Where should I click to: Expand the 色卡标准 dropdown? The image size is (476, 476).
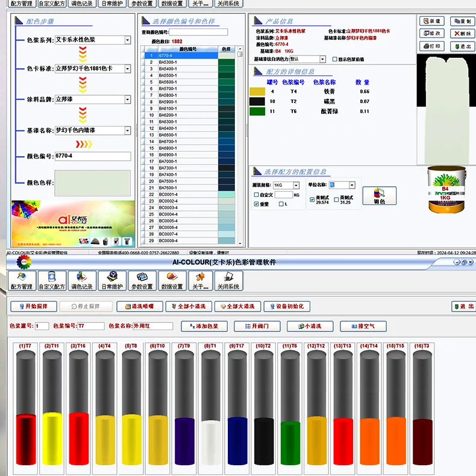[x=128, y=69]
